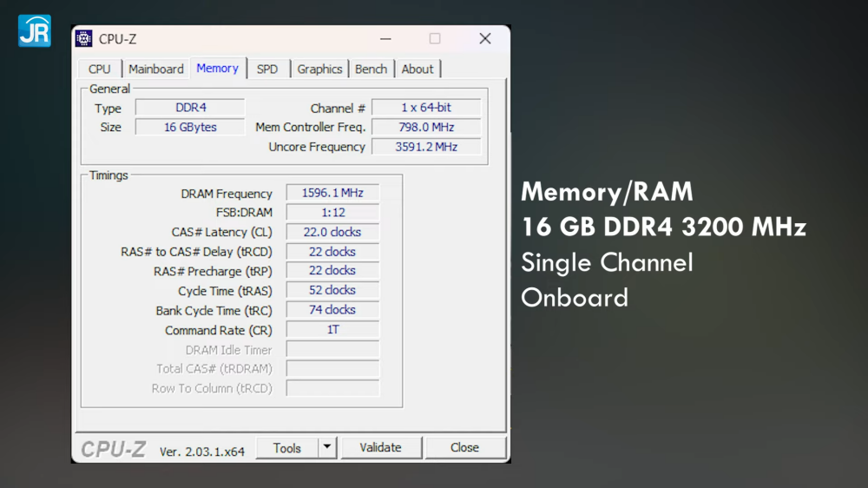Click the CAS# Latency (CL) label
Image resolution: width=868 pixels, height=488 pixels.
(221, 232)
